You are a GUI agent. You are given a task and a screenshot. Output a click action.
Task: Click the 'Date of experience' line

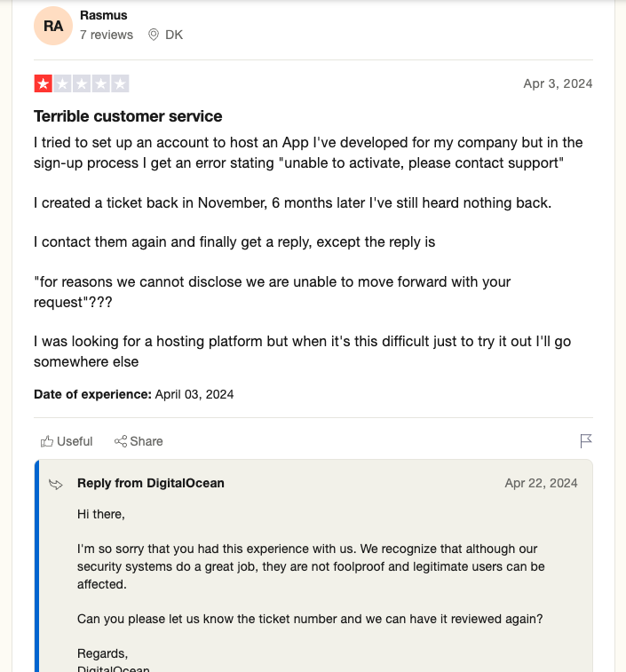pos(133,394)
